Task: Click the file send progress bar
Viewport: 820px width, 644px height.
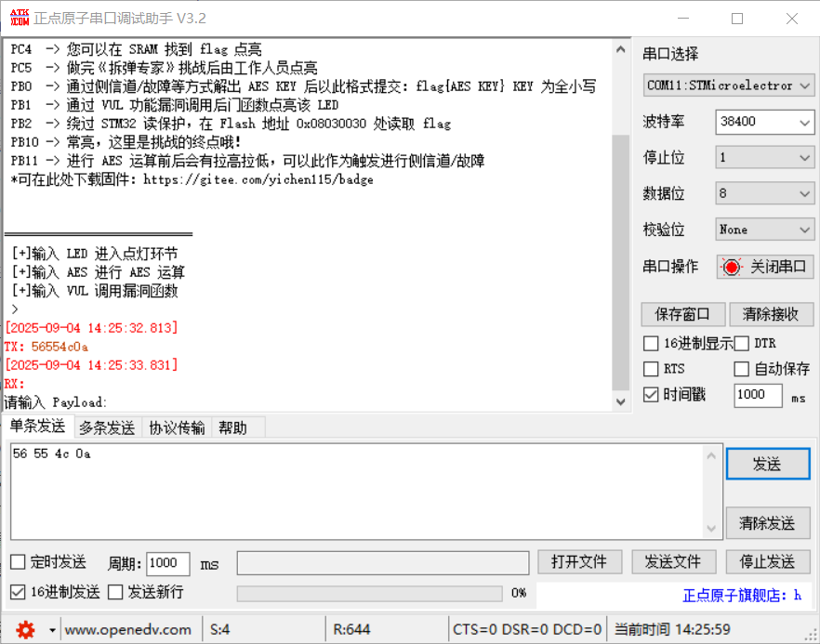Action: coord(370,593)
